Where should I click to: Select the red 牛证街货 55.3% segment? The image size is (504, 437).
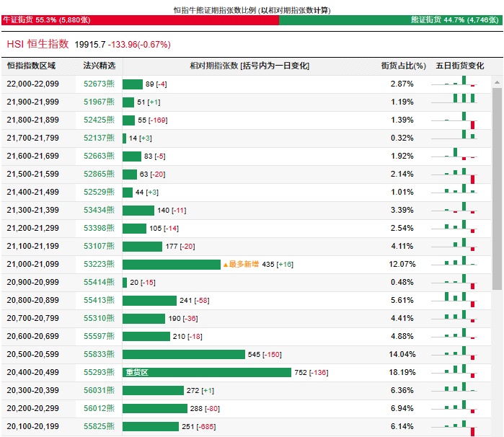(x=139, y=20)
